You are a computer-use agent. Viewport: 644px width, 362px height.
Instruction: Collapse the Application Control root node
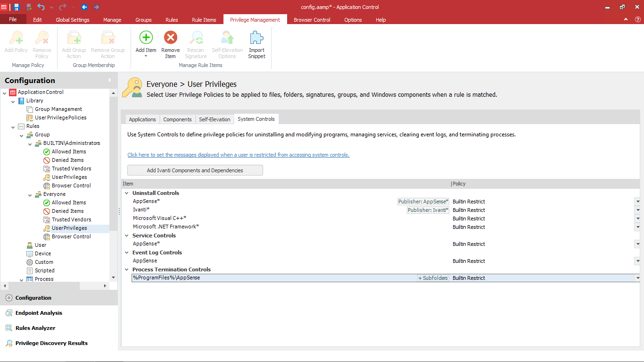tap(4, 93)
